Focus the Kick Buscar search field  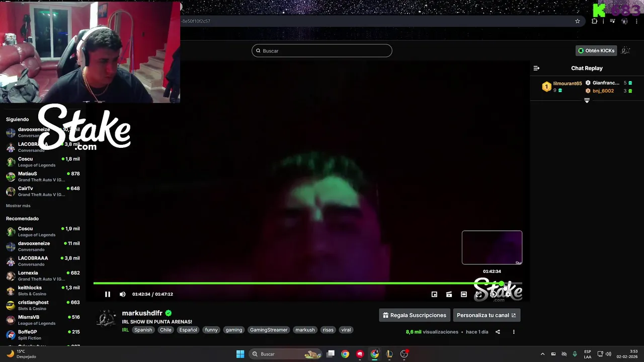pos(322,51)
